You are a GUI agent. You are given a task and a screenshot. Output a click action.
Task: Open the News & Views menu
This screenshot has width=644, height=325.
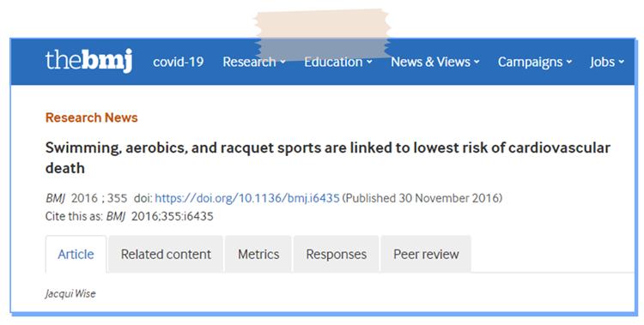point(430,62)
